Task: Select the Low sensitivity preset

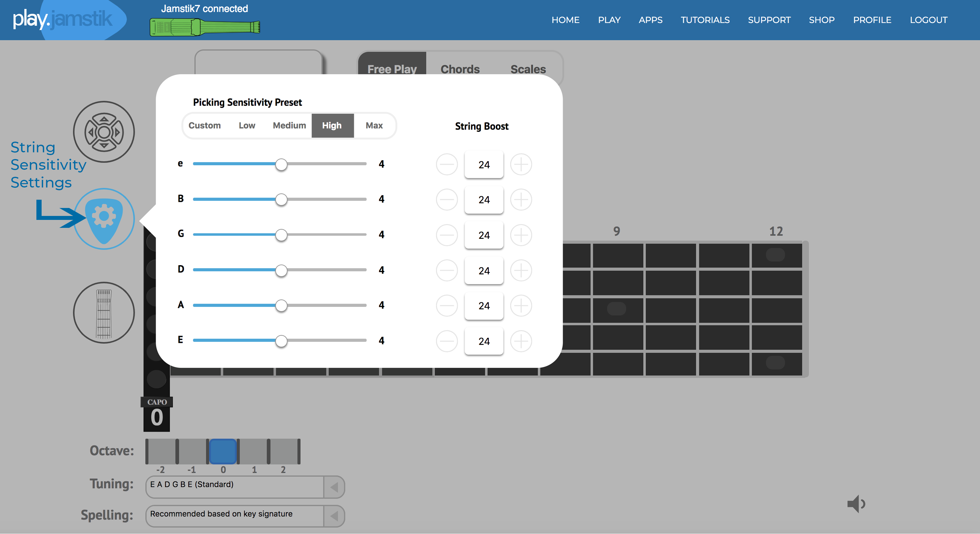Action: [x=247, y=125]
